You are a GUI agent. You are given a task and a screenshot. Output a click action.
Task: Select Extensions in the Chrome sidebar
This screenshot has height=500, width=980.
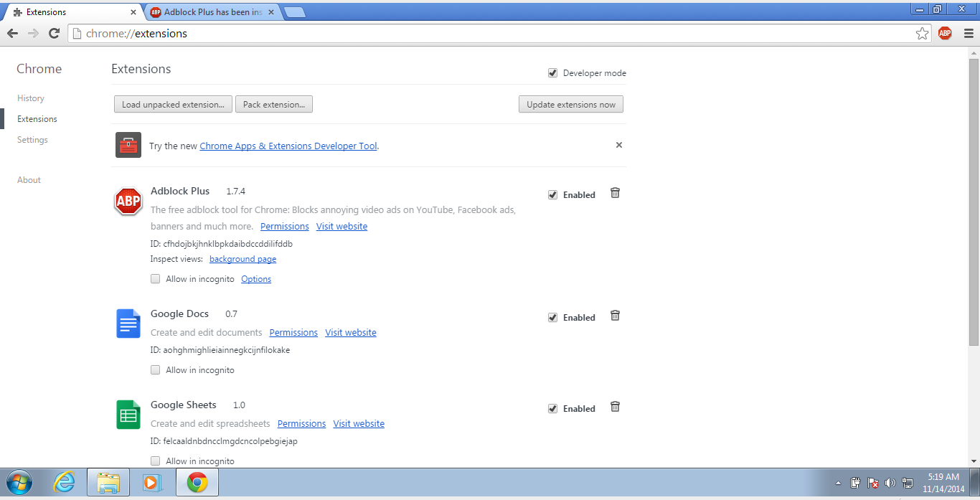coord(37,119)
